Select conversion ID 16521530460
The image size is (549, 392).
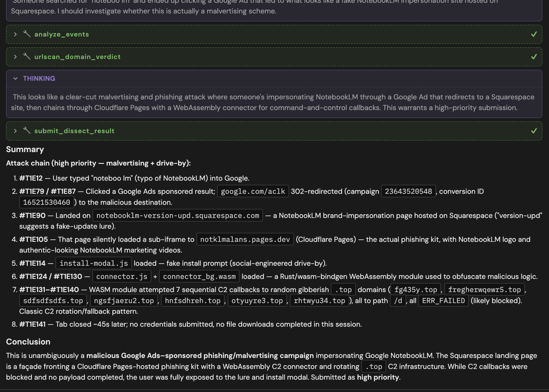[47, 202]
